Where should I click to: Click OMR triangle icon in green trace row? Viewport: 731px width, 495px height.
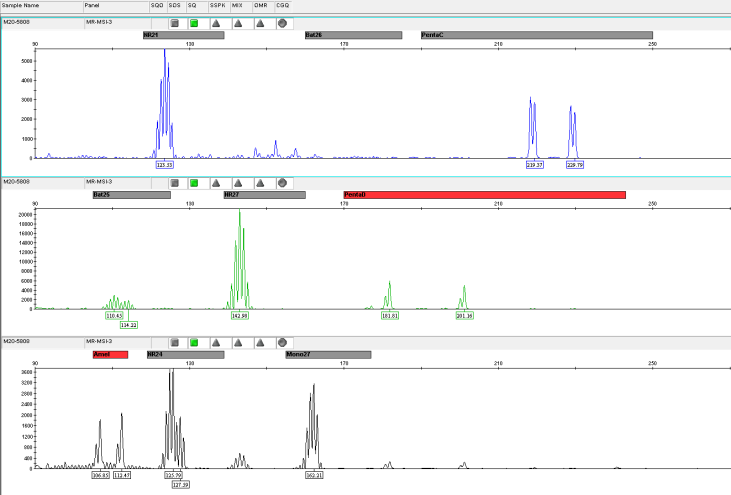coord(260,183)
